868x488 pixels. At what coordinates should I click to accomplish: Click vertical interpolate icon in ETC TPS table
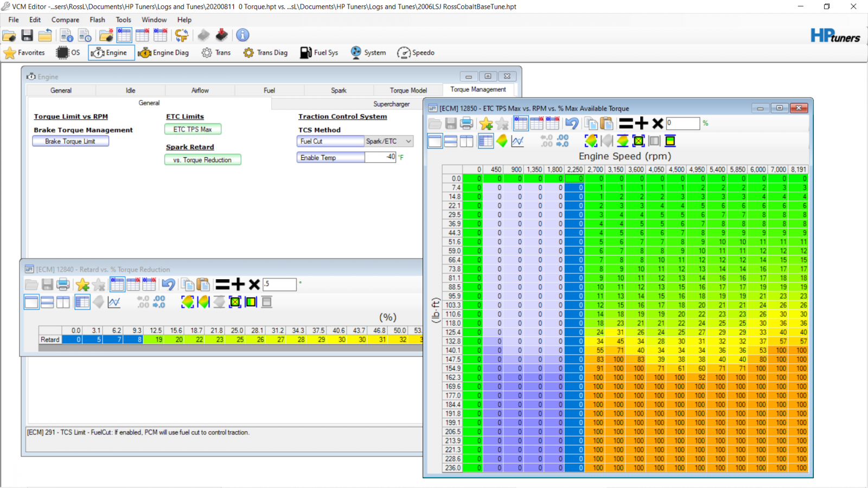point(623,141)
